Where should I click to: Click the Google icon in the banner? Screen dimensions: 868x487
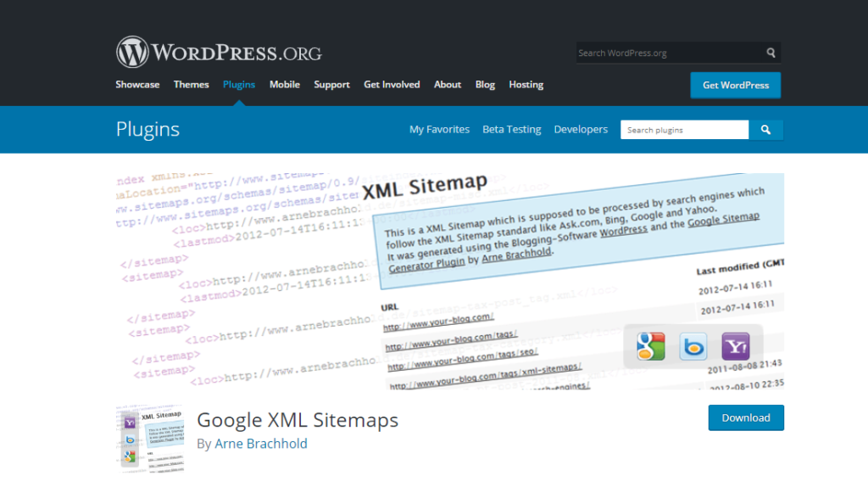650,346
